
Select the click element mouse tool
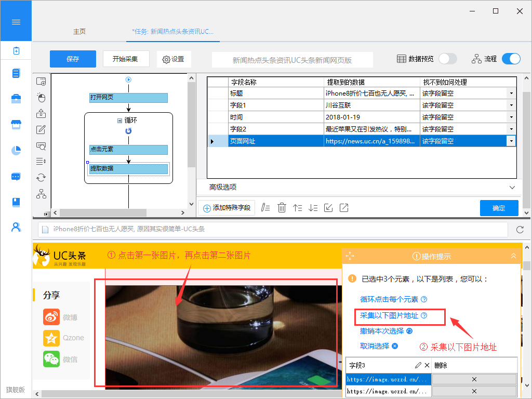[41, 98]
